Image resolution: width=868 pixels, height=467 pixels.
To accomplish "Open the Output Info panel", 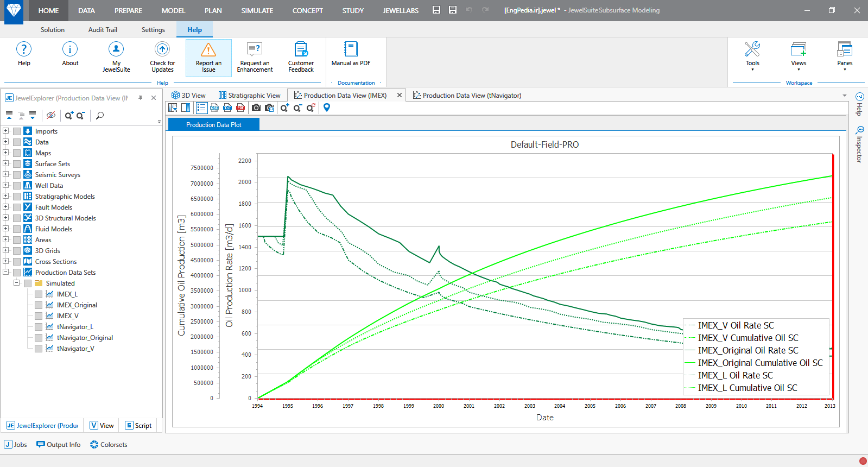I will [x=59, y=444].
